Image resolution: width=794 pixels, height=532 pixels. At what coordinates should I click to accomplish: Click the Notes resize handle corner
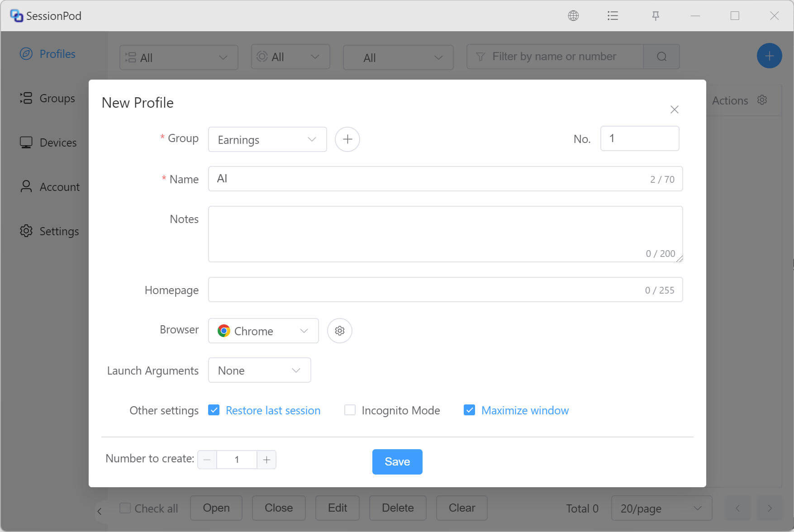[x=679, y=258]
